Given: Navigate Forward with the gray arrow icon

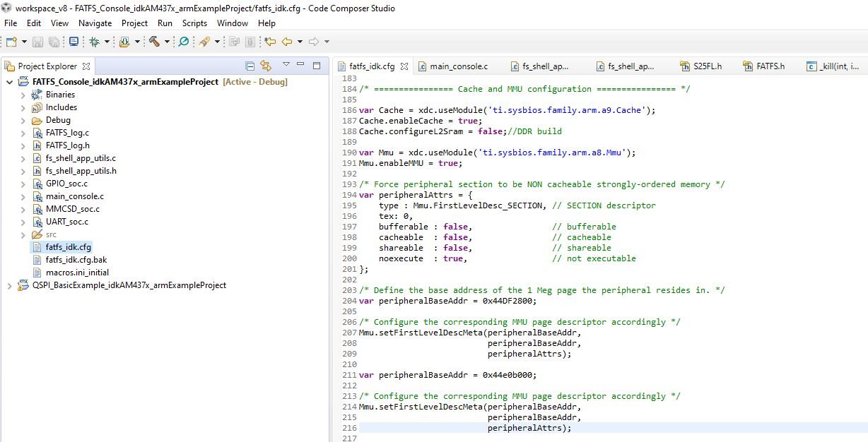Looking at the screenshot, I should tap(314, 42).
